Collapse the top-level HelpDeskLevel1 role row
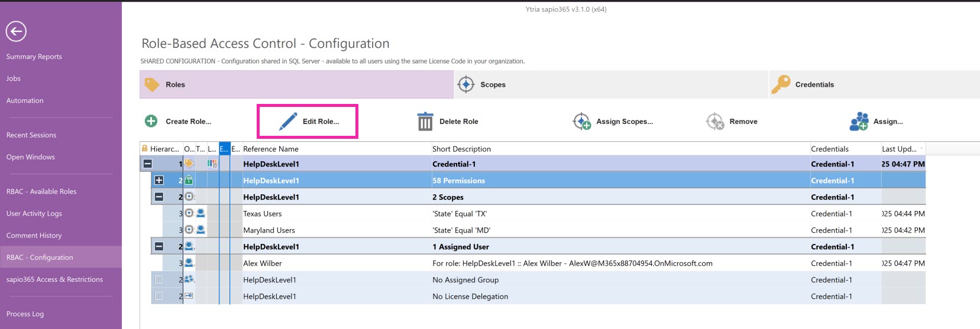This screenshot has height=329, width=980. pos(148,164)
